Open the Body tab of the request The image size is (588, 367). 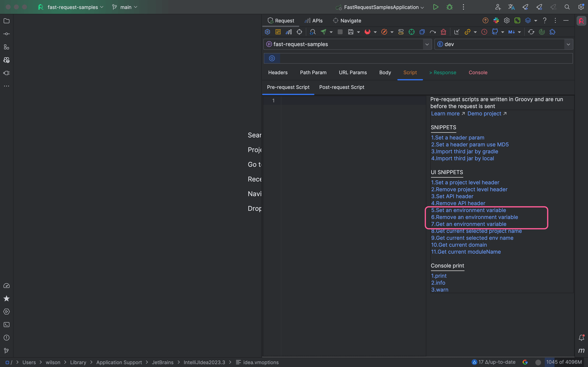[385, 72]
